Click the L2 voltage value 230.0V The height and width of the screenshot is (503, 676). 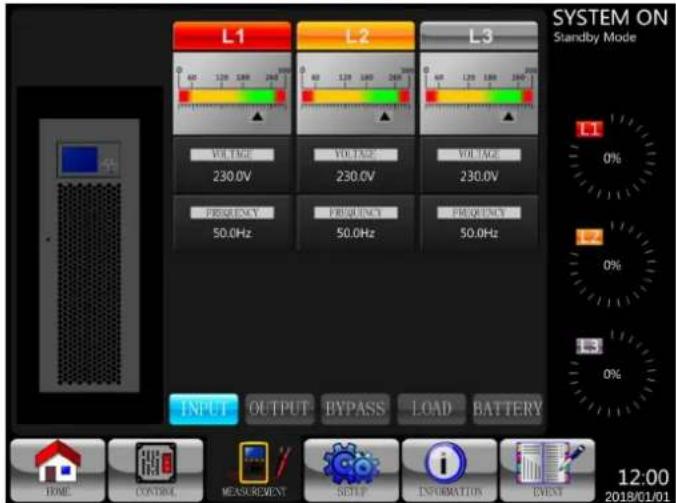[x=356, y=176]
